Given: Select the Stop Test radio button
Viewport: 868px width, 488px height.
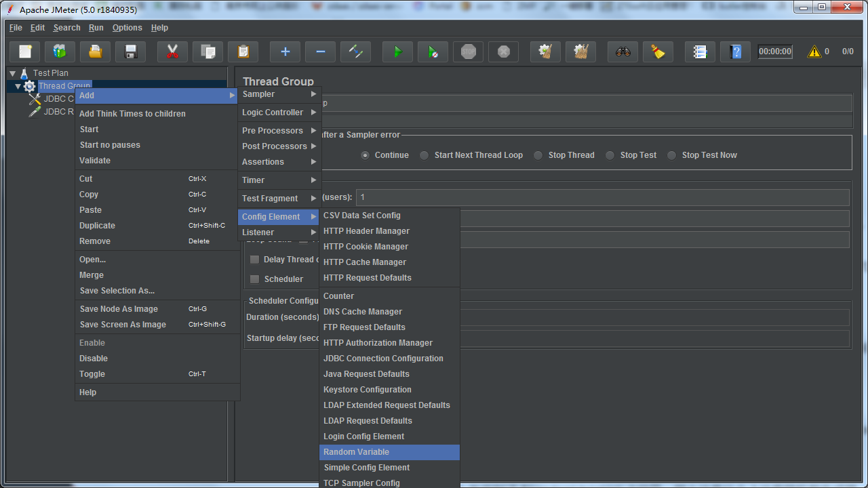Looking at the screenshot, I should point(610,155).
